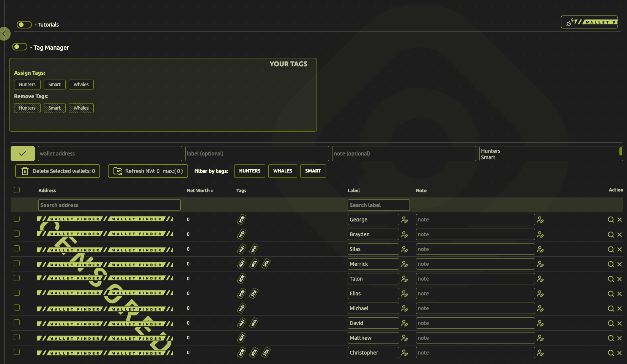Toggle the Tag Manager switch

20,47
